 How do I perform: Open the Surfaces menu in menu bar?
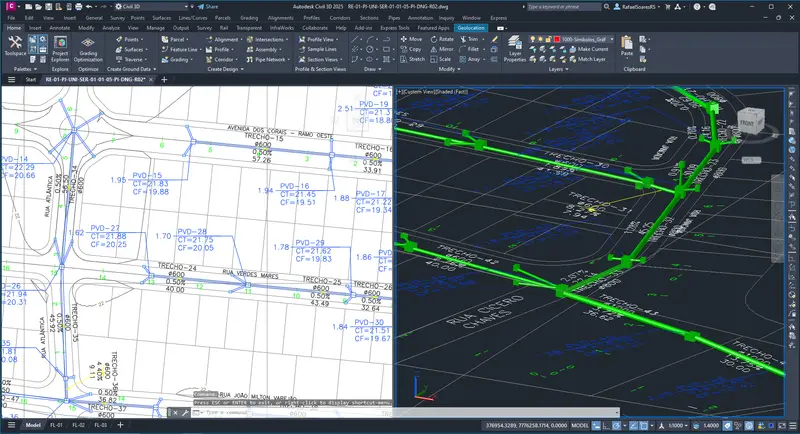[x=161, y=18]
